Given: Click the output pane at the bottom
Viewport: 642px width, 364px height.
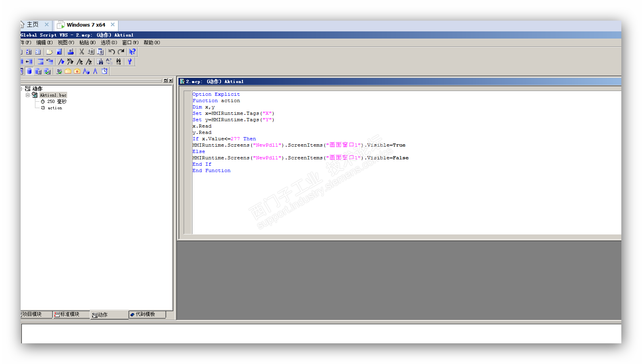Looking at the screenshot, I should click(321, 333).
